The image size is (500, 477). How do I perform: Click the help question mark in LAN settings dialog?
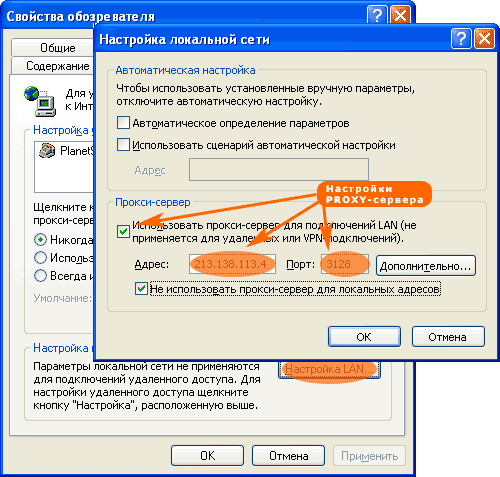tap(461, 39)
